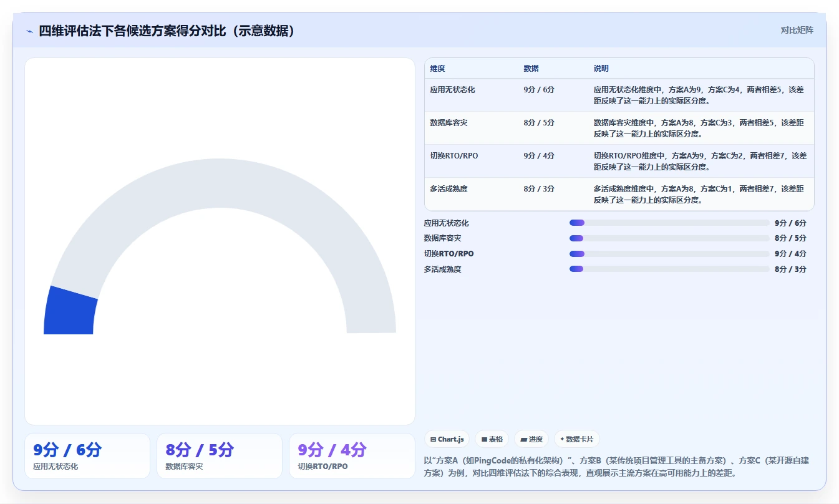Select the 表格 tag chip
839x504 pixels.
[x=492, y=439]
